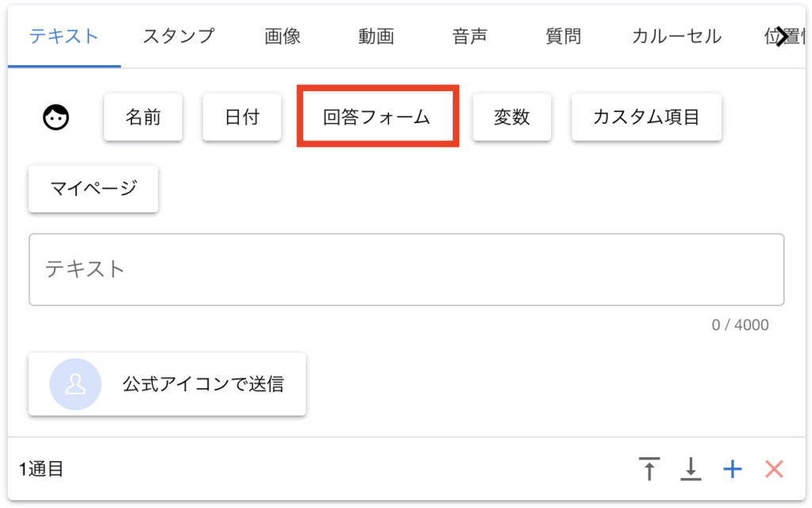Image resolution: width=812 pixels, height=508 pixels.
Task: Open the 音声 tab
Action: tap(469, 36)
